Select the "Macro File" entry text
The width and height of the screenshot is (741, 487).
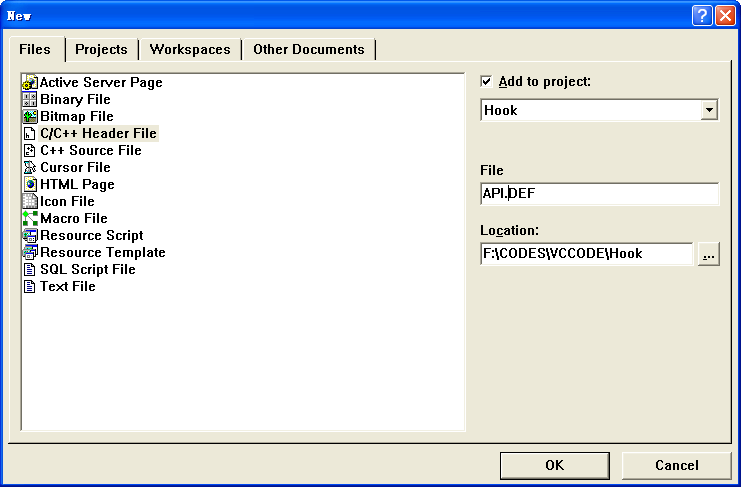click(x=74, y=218)
